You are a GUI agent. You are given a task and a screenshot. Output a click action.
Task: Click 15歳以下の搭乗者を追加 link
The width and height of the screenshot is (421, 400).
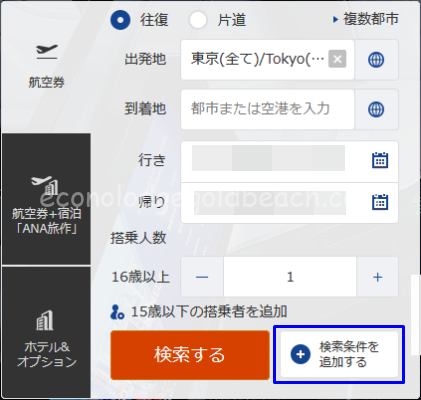point(209,312)
